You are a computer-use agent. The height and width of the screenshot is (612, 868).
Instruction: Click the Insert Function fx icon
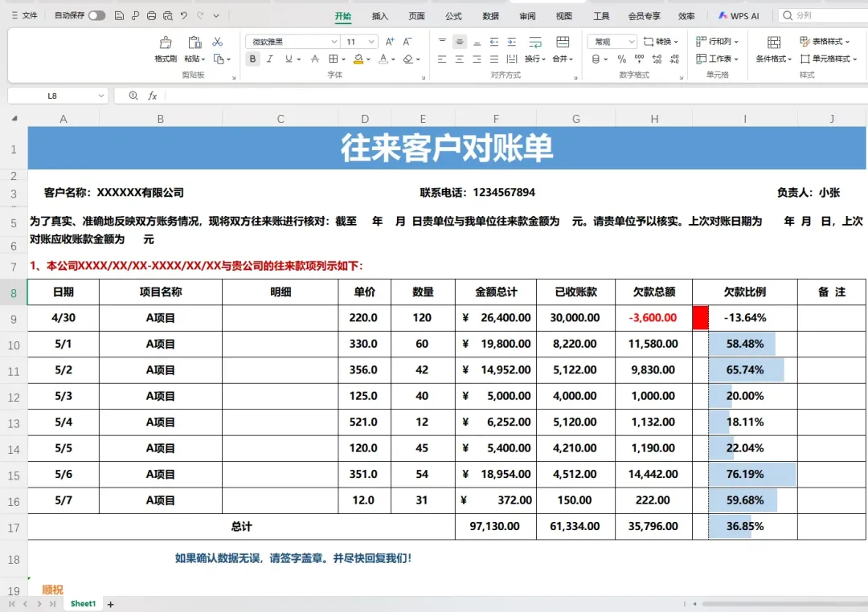[152, 96]
